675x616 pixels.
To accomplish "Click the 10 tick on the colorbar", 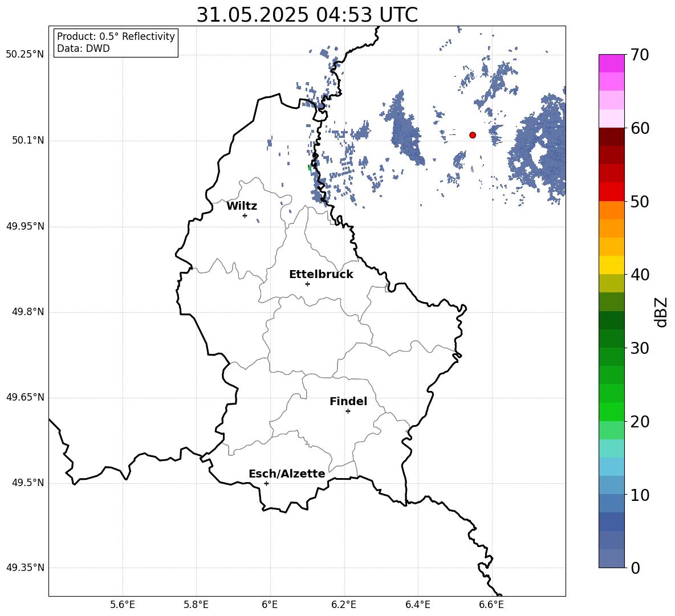I will [x=640, y=495].
